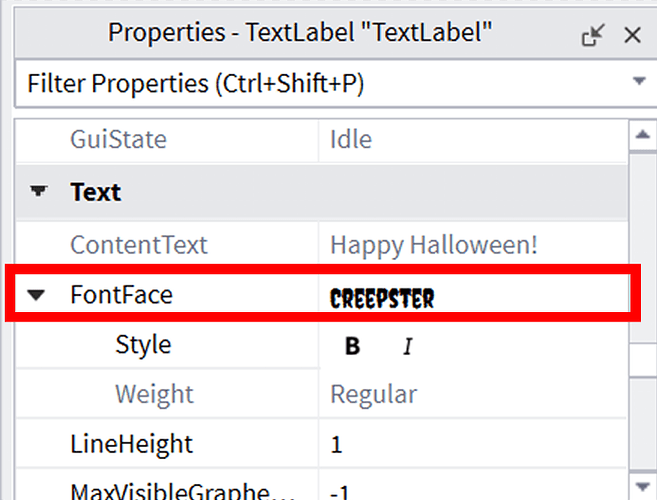Undock the Properties panel
This screenshot has width=657, height=500.
click(593, 35)
